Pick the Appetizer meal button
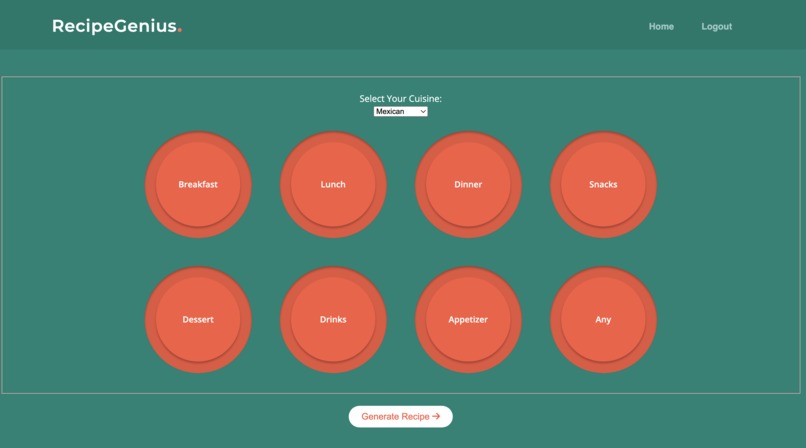 coord(468,320)
